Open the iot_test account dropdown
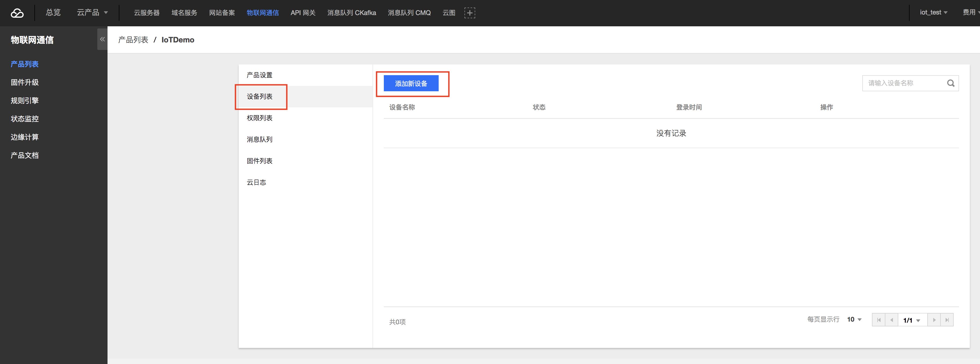Image resolution: width=980 pixels, height=364 pixels. click(x=933, y=13)
